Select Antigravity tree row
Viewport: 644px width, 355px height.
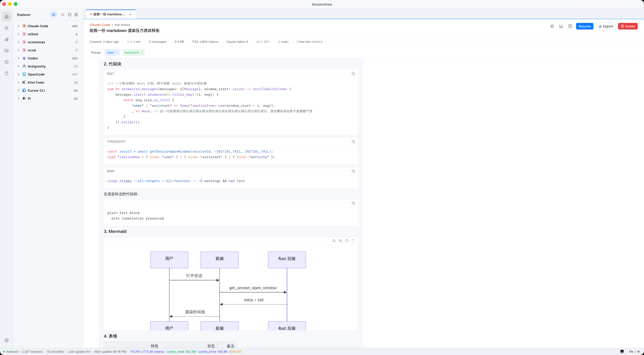tap(48, 66)
